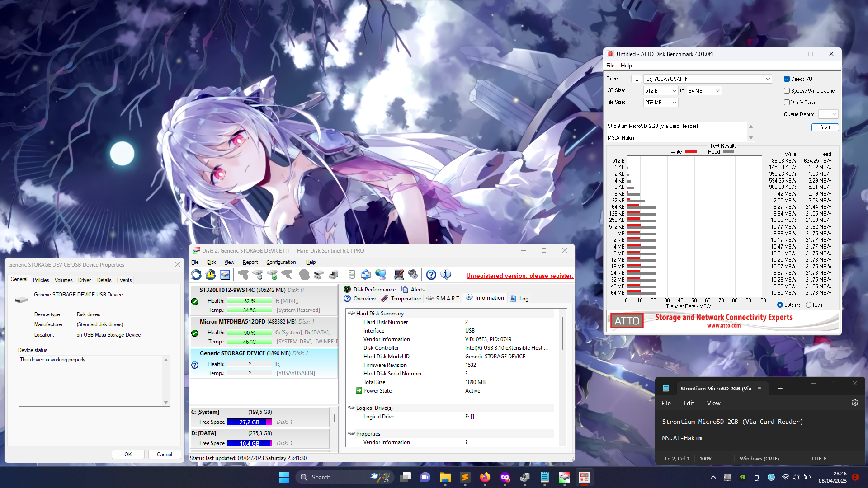This screenshot has width=868, height=488.
Task: Show hidden tray icons chevron
Action: point(713,477)
